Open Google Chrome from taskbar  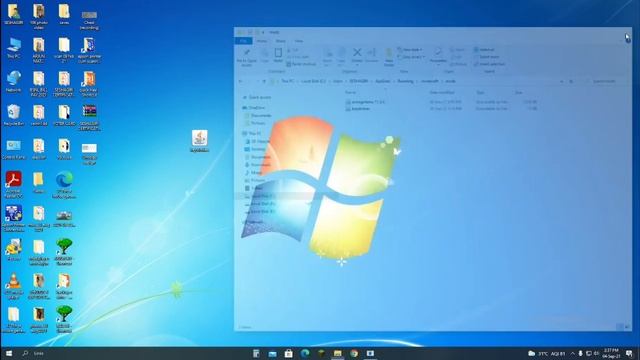(x=354, y=353)
